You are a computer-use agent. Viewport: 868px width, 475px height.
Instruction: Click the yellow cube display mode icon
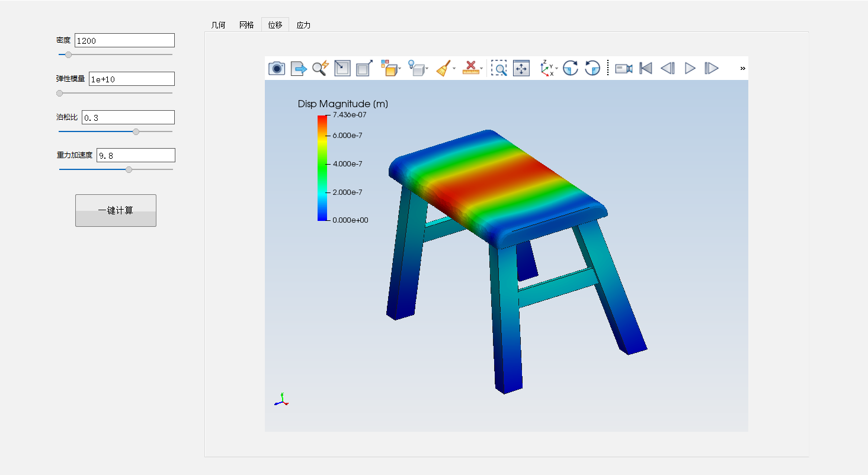pos(389,68)
